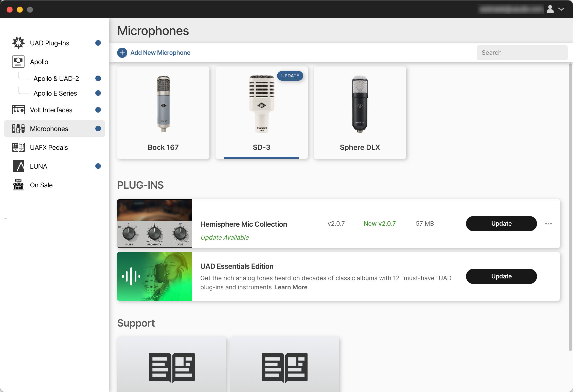Image resolution: width=573 pixels, height=392 pixels.
Task: Click the Search input field
Action: tap(522, 52)
